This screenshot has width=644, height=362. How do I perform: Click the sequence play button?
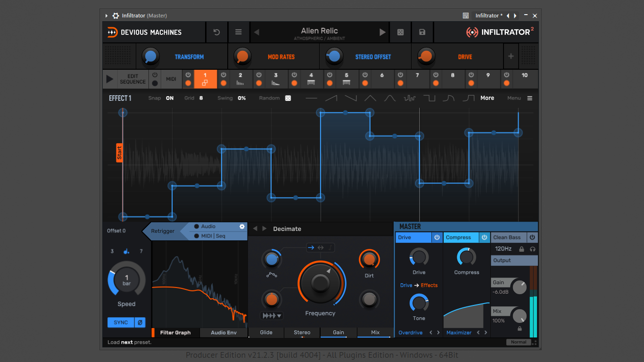pyautogui.click(x=110, y=79)
